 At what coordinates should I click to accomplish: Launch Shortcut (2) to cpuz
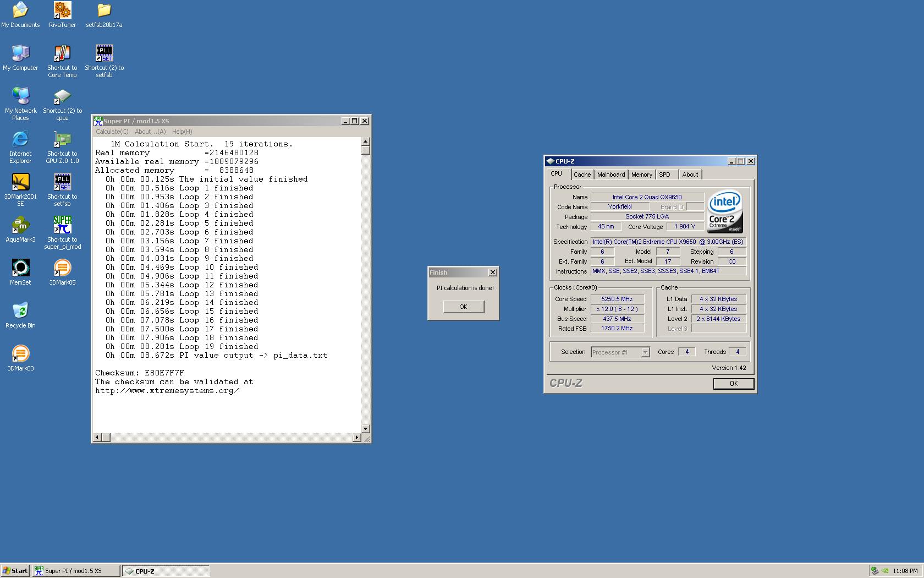tap(62, 104)
